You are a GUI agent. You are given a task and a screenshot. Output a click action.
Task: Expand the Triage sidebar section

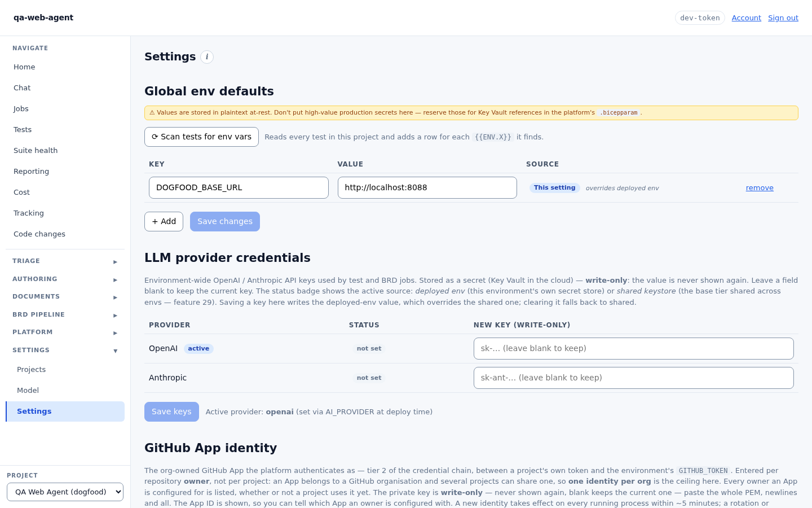tap(65, 261)
